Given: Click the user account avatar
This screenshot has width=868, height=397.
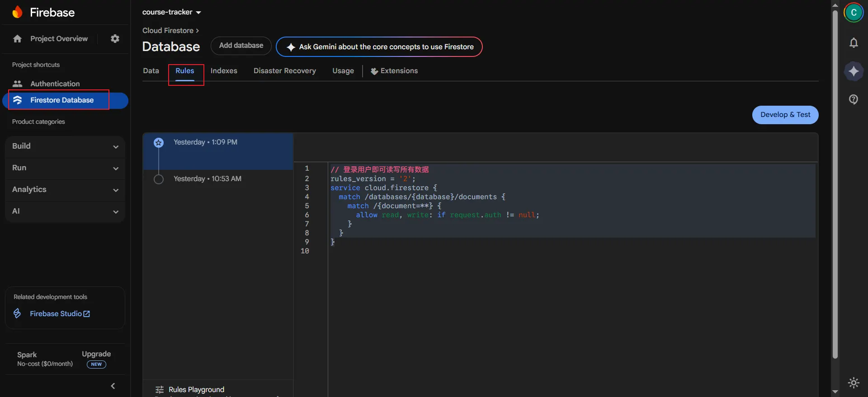Looking at the screenshot, I should click(x=853, y=13).
